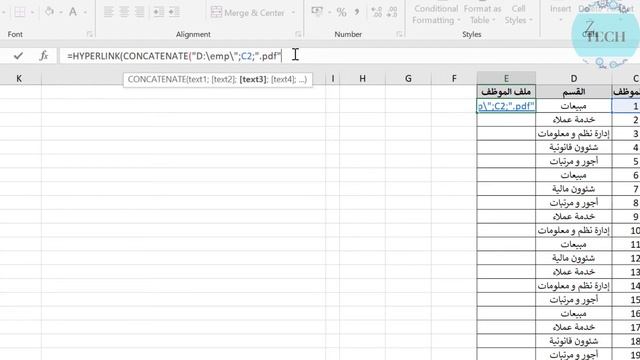This screenshot has height=360, width=640.
Task: Click the Increase Decimal icon
Action: coord(377,12)
